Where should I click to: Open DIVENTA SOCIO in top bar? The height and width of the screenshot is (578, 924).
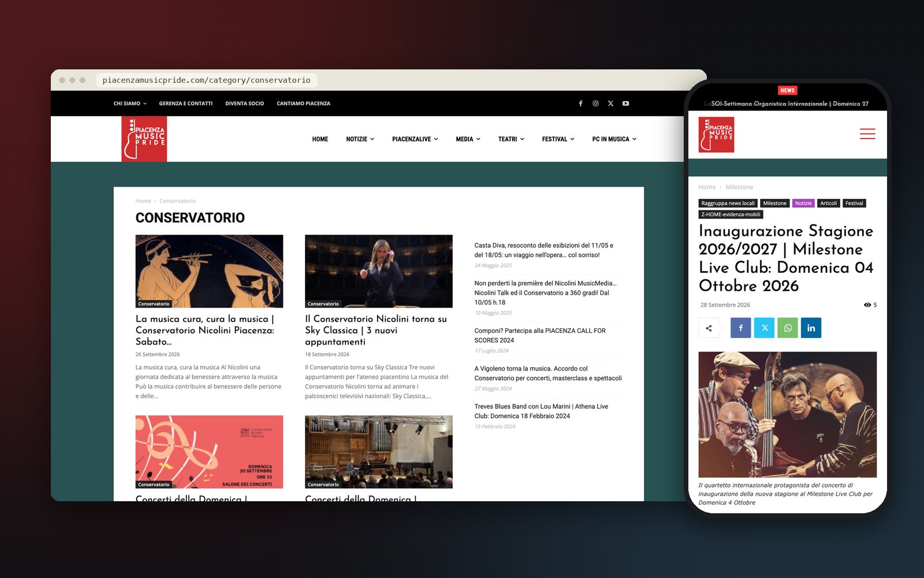[244, 103]
